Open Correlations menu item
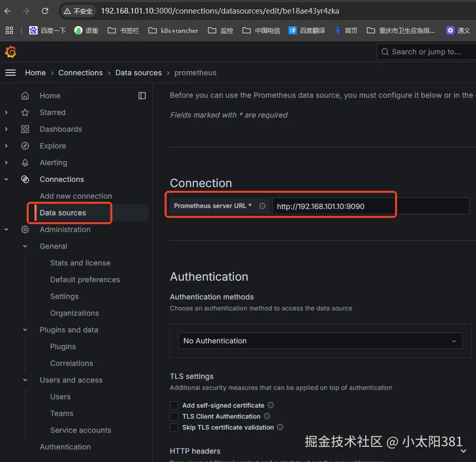The width and height of the screenshot is (476, 462). [72, 363]
